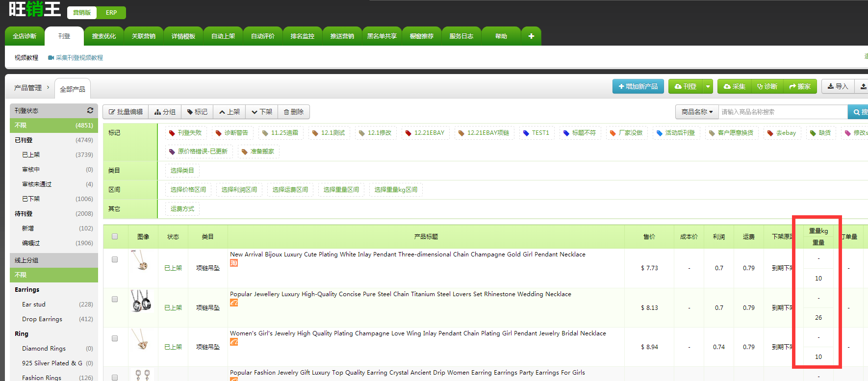The width and height of the screenshot is (868, 381).
Task: Open the 选择运费区间 shipping range selector
Action: tap(290, 190)
